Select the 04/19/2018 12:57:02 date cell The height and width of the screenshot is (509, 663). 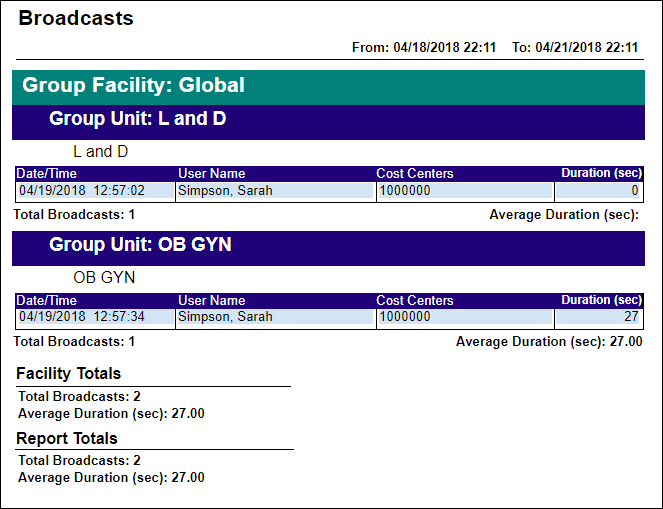click(96, 191)
